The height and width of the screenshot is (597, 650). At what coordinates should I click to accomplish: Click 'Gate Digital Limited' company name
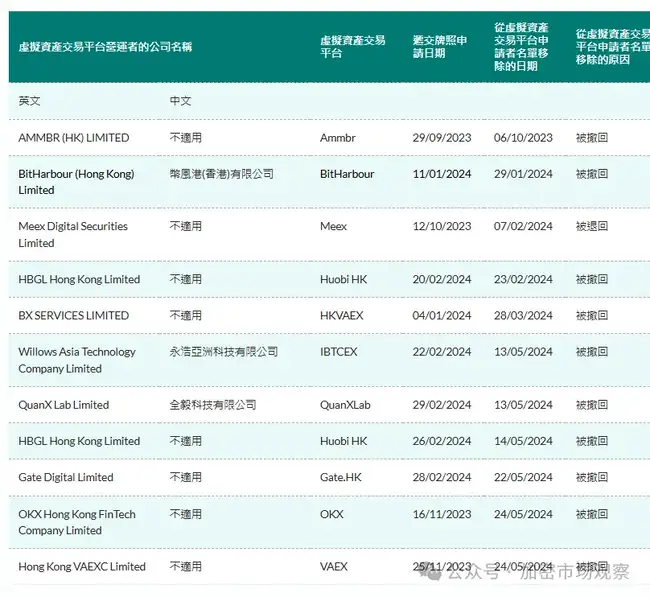66,478
